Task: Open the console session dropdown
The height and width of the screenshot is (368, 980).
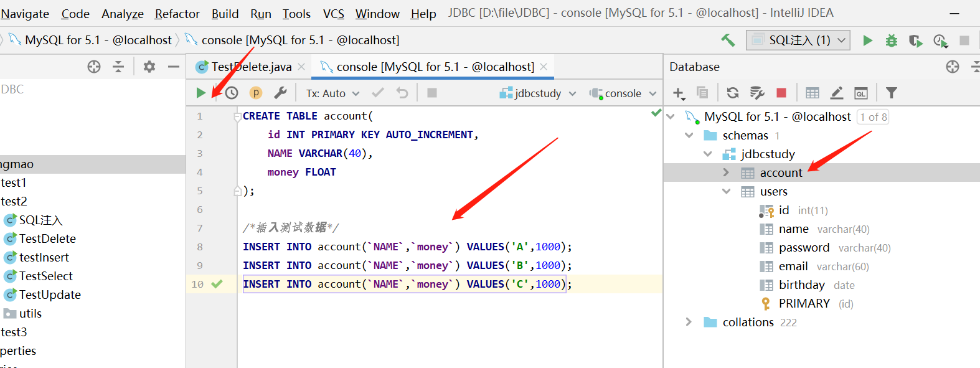Action: pyautogui.click(x=623, y=93)
